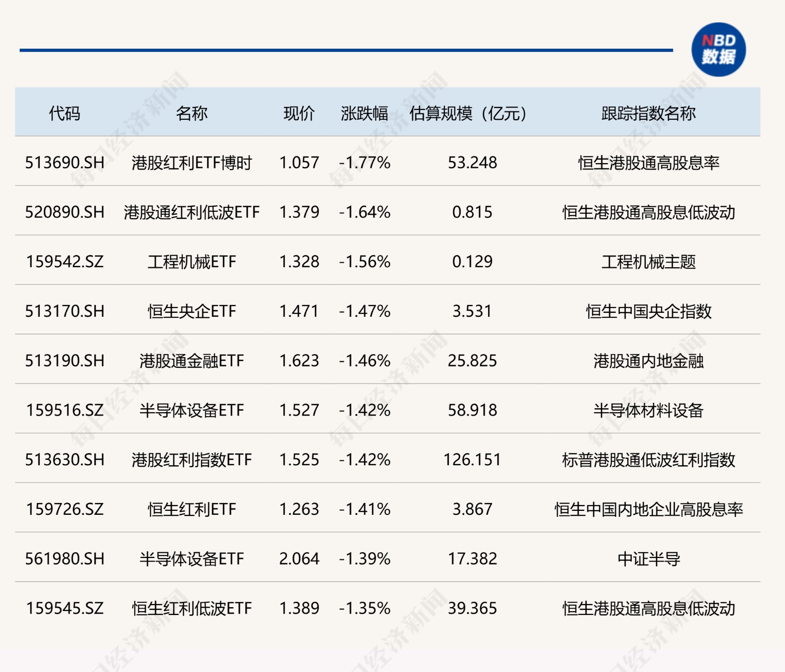Viewport: 785px width, 672px height.
Task: Click the scale value 3.867
Action: coord(472,510)
